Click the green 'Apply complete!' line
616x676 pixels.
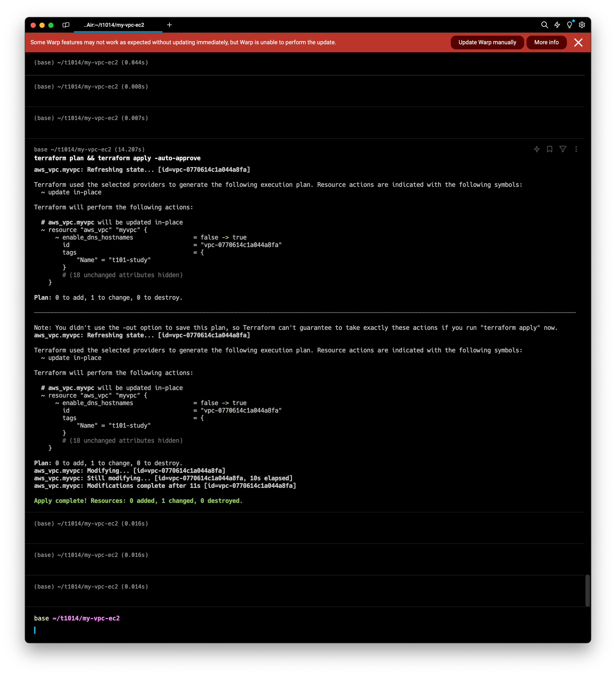click(x=138, y=501)
